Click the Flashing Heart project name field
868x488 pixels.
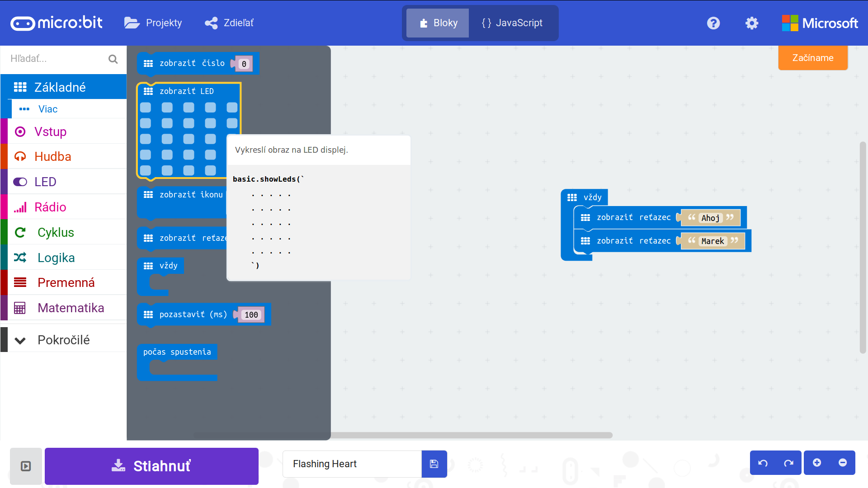click(x=352, y=464)
